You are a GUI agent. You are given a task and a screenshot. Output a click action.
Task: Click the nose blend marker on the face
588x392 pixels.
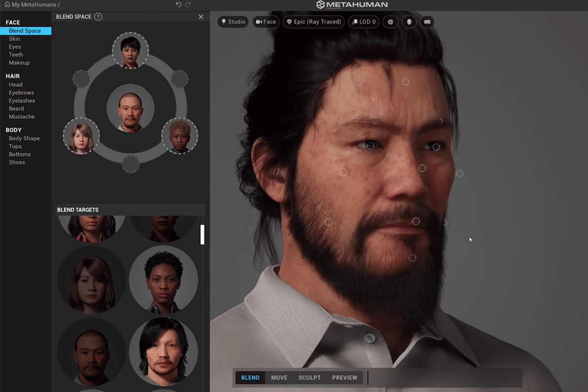point(422,168)
